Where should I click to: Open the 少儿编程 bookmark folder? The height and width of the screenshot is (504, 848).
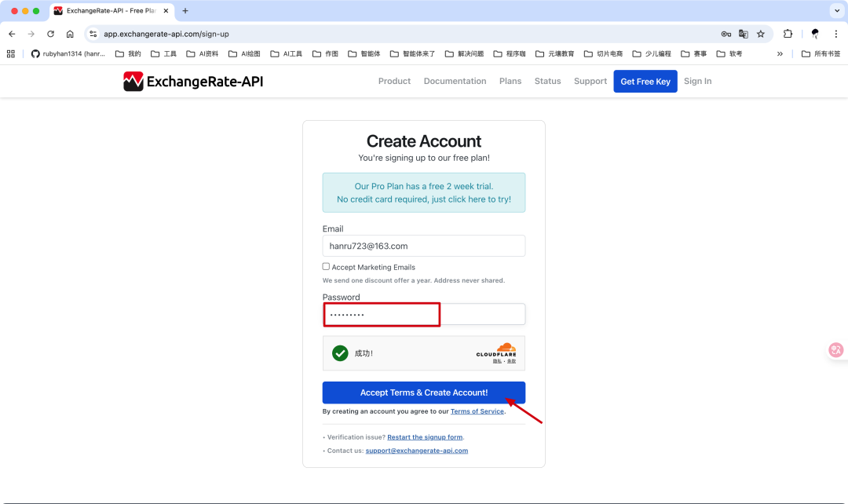(652, 53)
